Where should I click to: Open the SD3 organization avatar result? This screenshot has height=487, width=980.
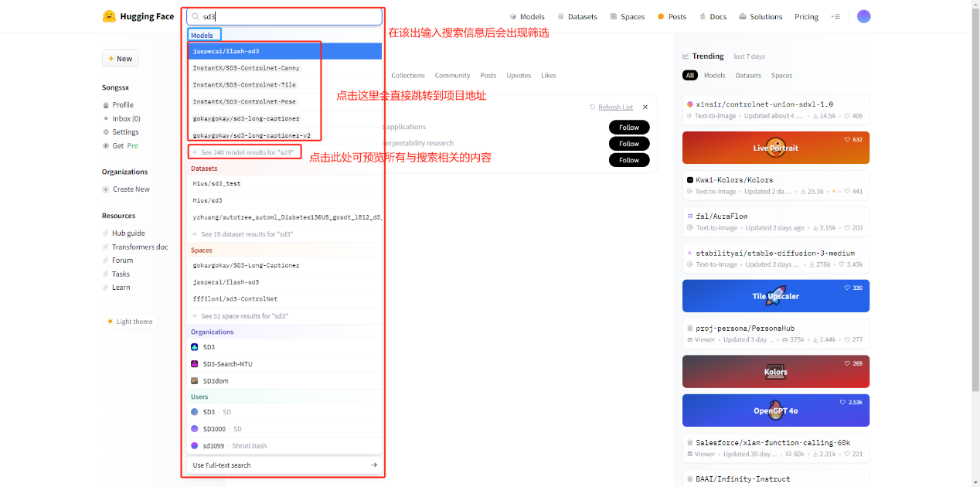195,347
